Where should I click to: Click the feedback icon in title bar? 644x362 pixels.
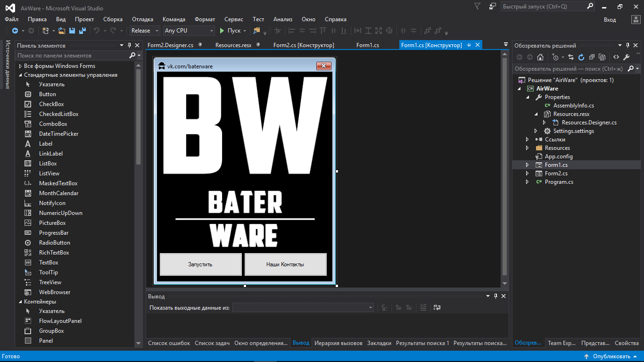[492, 7]
